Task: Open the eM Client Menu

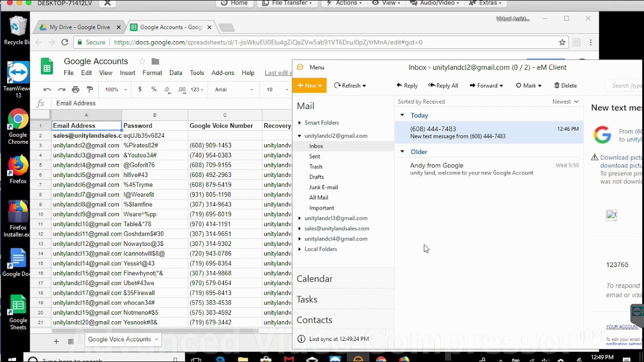Action: 317,67
